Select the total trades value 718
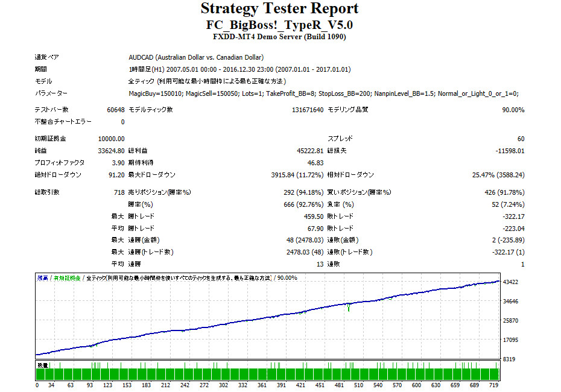This screenshot has width=561, height=392. point(119,192)
